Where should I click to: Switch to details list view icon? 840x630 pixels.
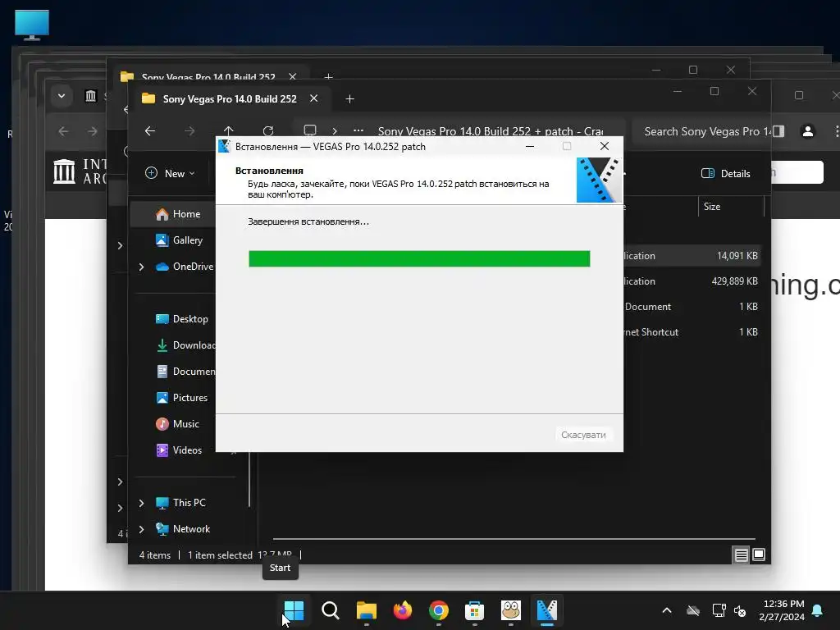(741, 555)
